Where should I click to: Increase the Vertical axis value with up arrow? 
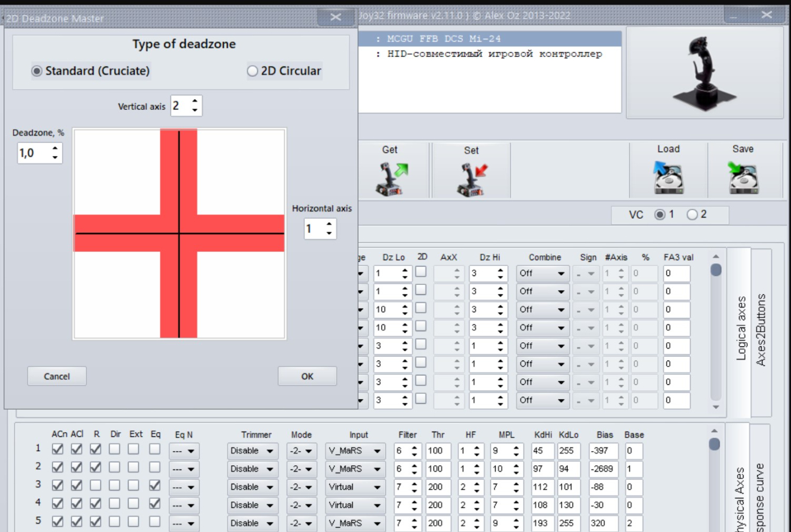click(195, 101)
